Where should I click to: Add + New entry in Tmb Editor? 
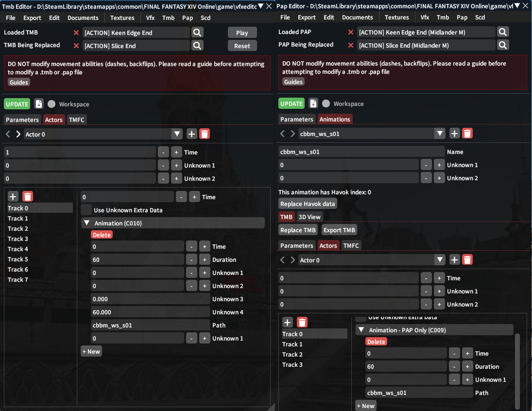91,351
